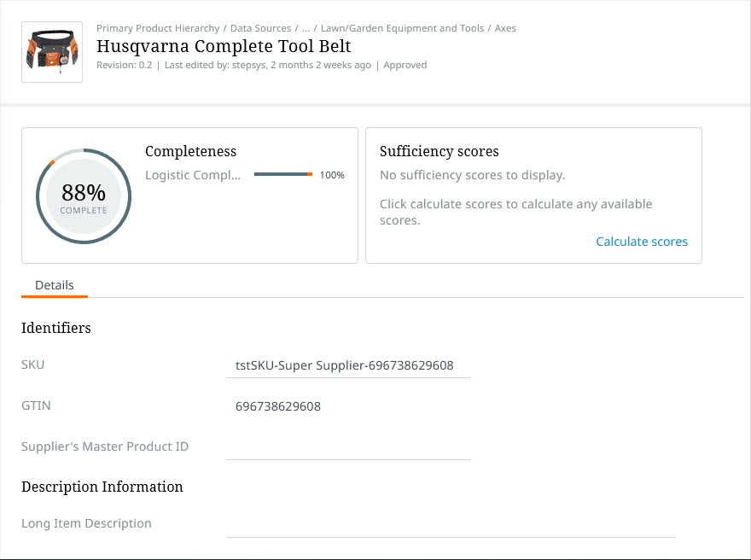751x560 pixels.
Task: Click the Husqvarna tool belt product thumbnail
Action: [52, 52]
